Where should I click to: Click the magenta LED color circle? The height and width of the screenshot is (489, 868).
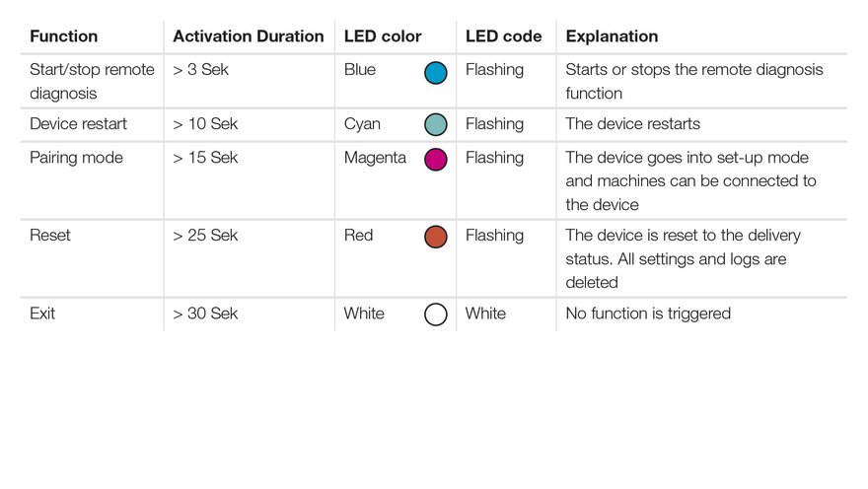tap(435, 160)
